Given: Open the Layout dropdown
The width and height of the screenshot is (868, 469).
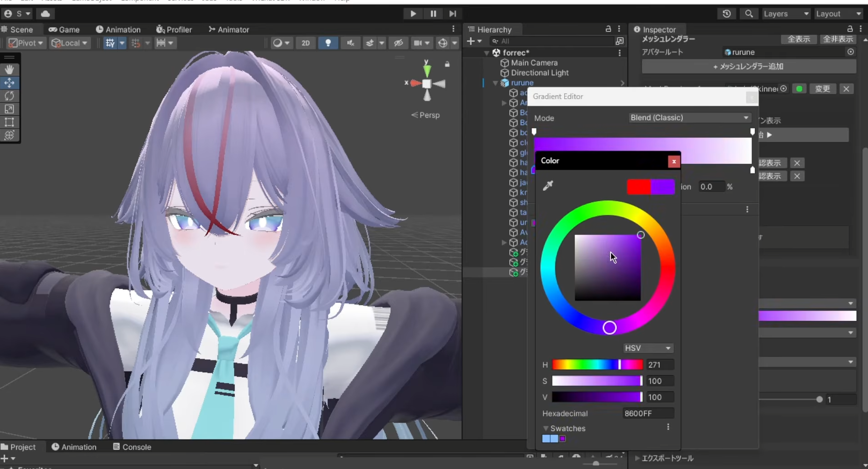Looking at the screenshot, I should tap(838, 14).
